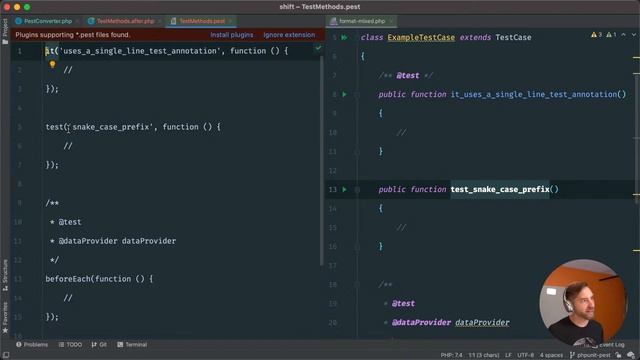Open the 4 spaces indent selector
This screenshot has height=360, width=640.
551,355
